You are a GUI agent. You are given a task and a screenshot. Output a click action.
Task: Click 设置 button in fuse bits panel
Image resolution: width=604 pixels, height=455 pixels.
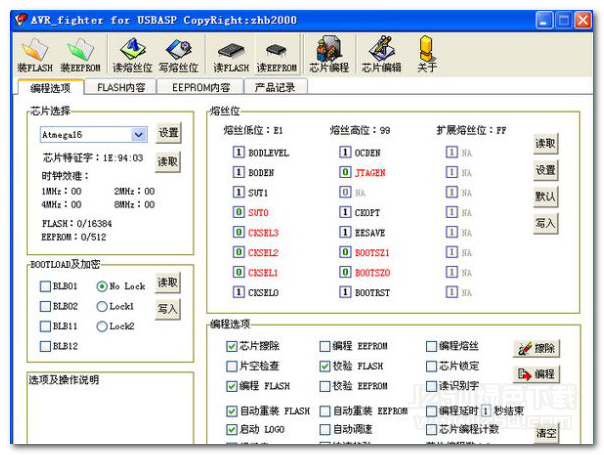coord(545,170)
